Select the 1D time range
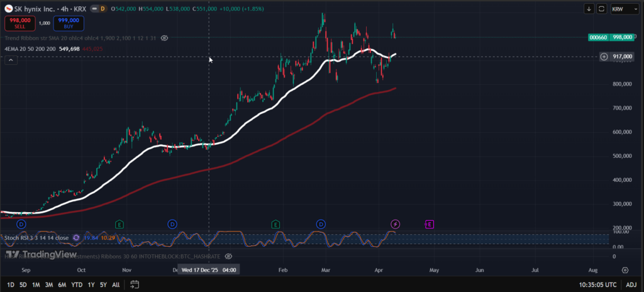 tap(10, 284)
